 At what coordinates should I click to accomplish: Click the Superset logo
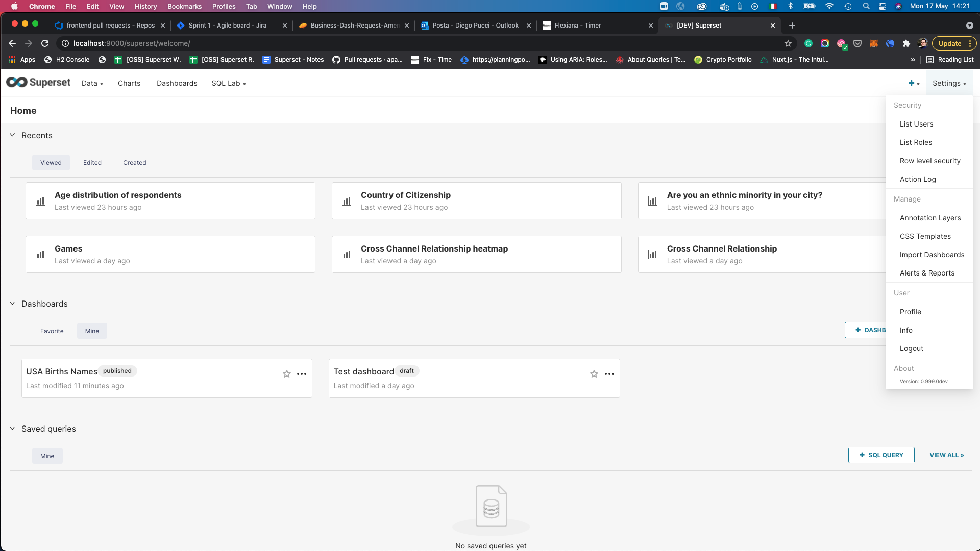tap(38, 83)
